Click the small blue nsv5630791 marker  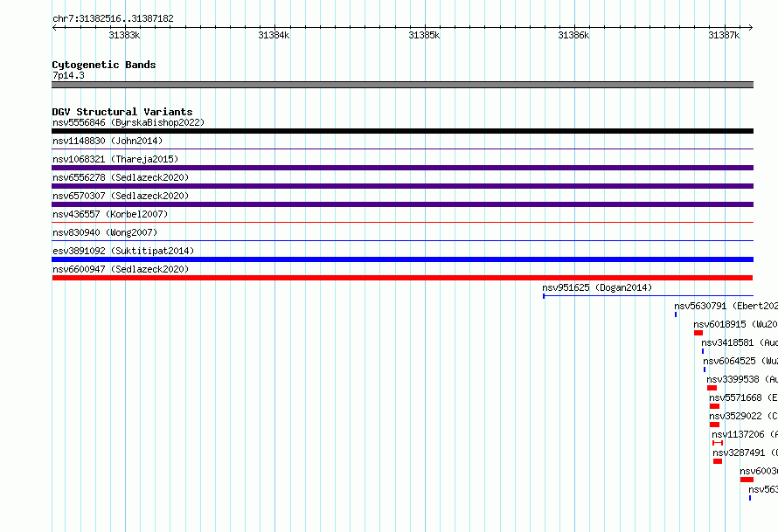point(676,314)
